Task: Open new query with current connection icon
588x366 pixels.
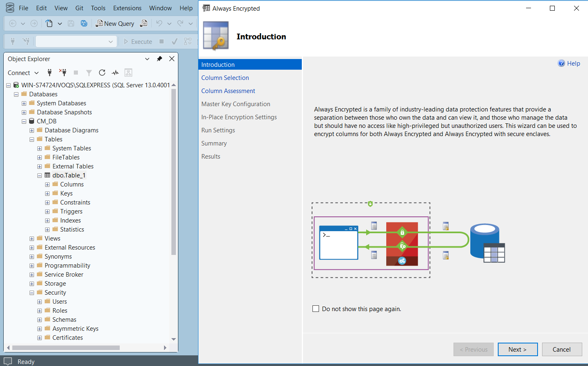Action: click(x=144, y=23)
